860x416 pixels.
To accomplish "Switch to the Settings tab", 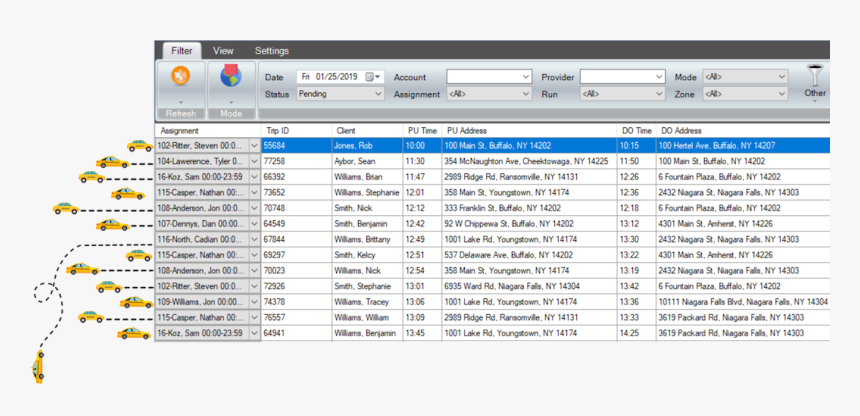I will click(271, 51).
